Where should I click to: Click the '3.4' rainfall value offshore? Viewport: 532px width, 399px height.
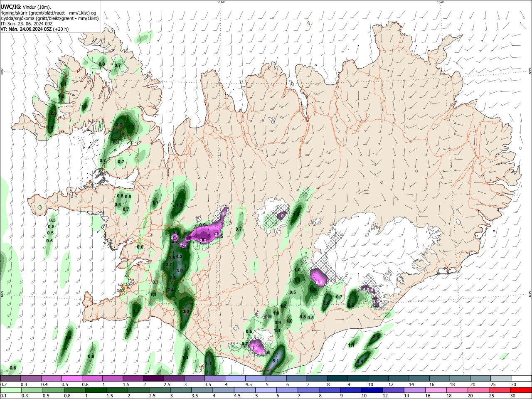360,362
